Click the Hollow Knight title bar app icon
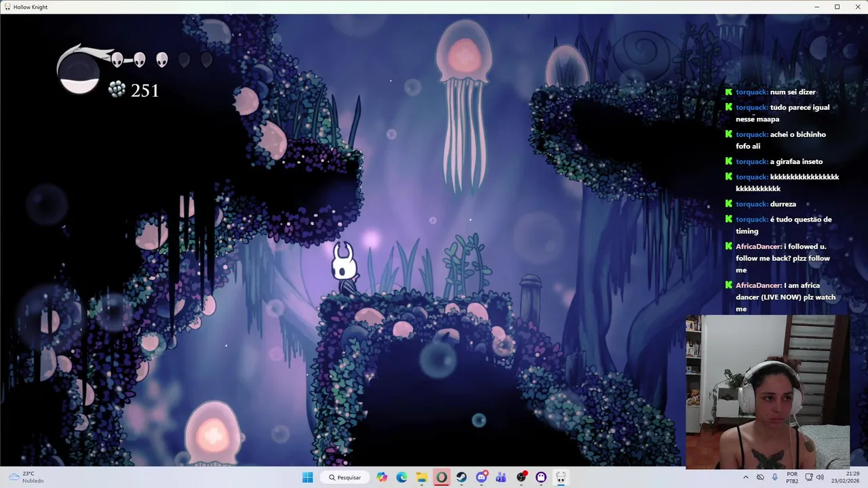Viewport: 868px width, 488px height. coord(7,7)
